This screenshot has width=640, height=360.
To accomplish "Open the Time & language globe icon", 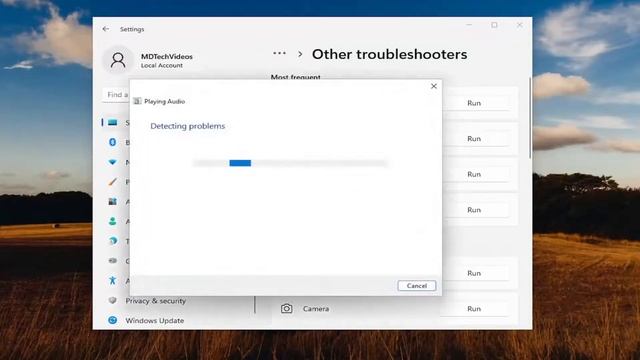I will [x=113, y=241].
